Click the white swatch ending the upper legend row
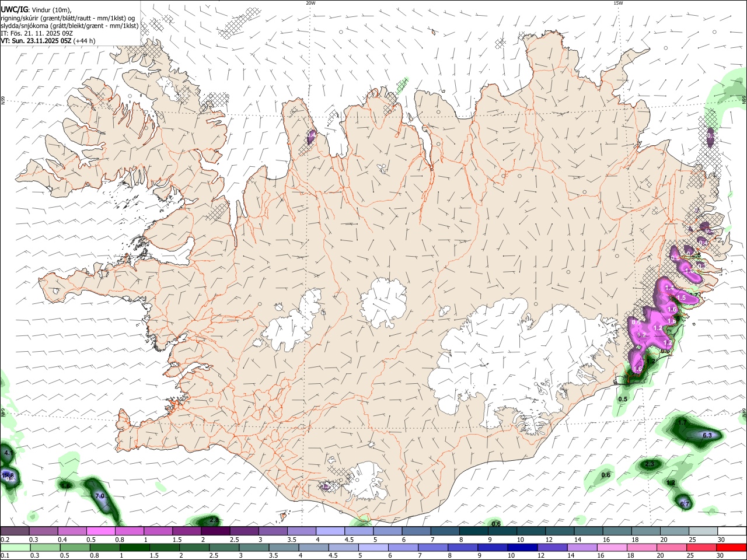Screen dimensions: 747x560 pos(732,531)
